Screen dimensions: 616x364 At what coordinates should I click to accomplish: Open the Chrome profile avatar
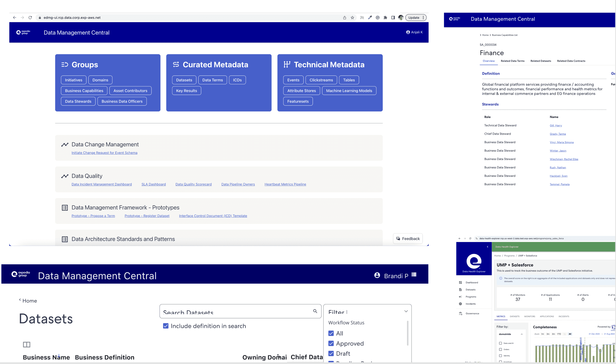point(401,18)
